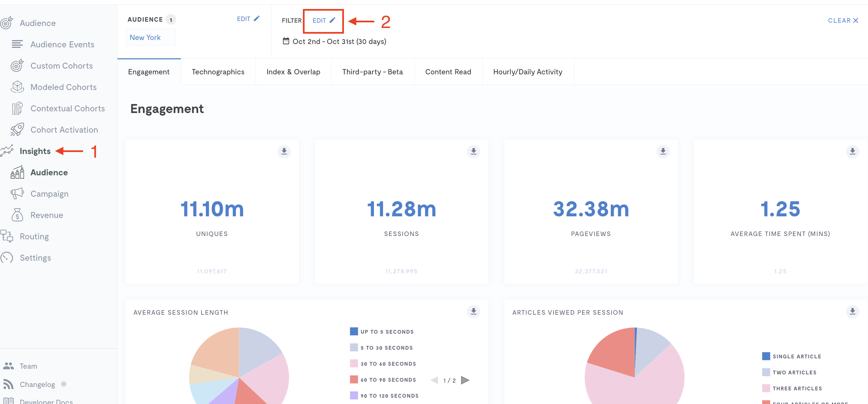This screenshot has height=404, width=868.
Task: Click the Up to 5 Seconds legend swatch
Action: (354, 331)
